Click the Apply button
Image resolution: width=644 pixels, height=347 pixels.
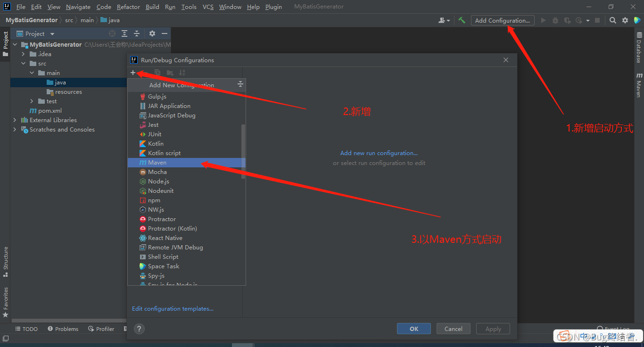pos(493,329)
